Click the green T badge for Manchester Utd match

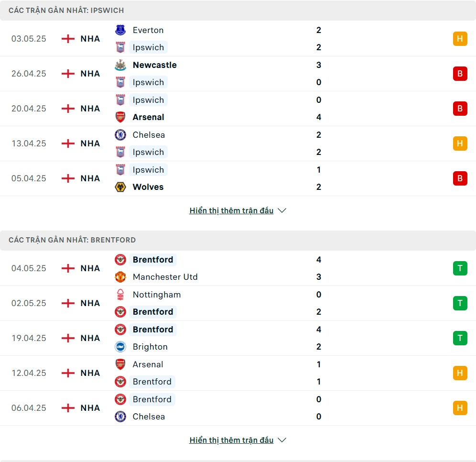point(460,268)
